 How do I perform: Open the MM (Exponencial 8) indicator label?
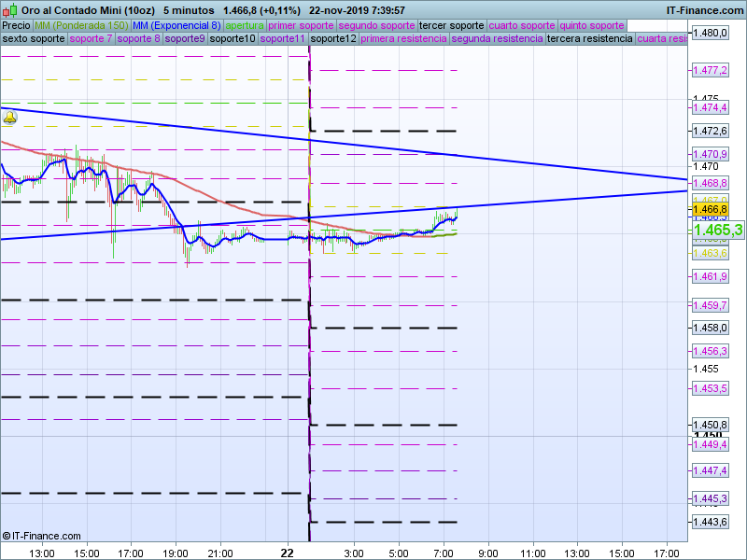[x=176, y=25]
